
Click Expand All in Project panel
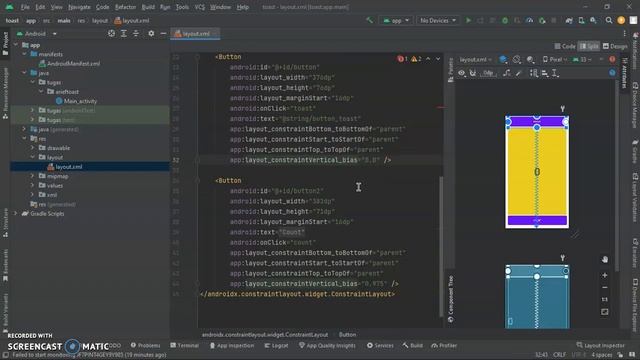point(124,33)
